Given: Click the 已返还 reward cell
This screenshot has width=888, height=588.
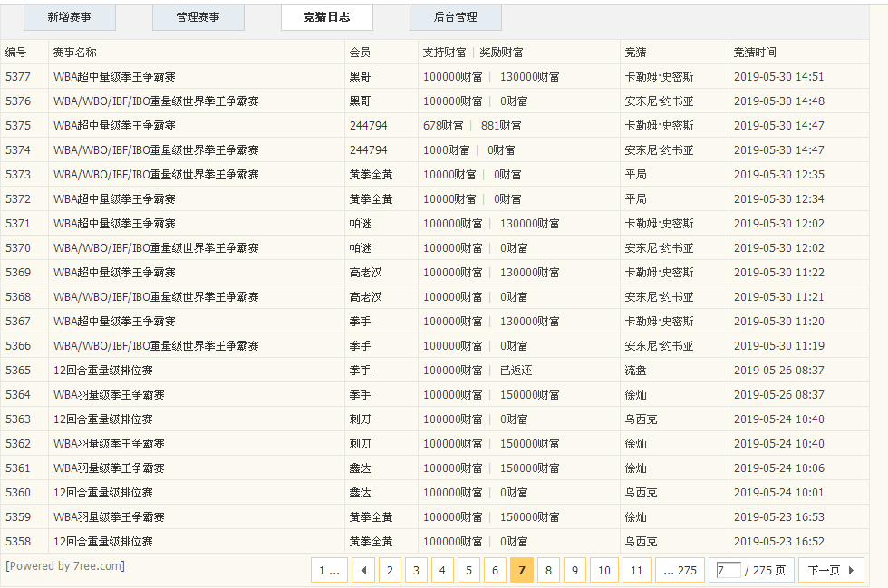Looking at the screenshot, I should [x=516, y=370].
